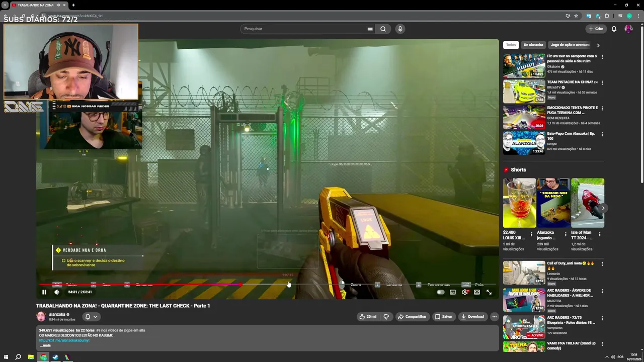Open Chrome profile green avatar
Screen dimensions: 644x362
click(x=629, y=16)
